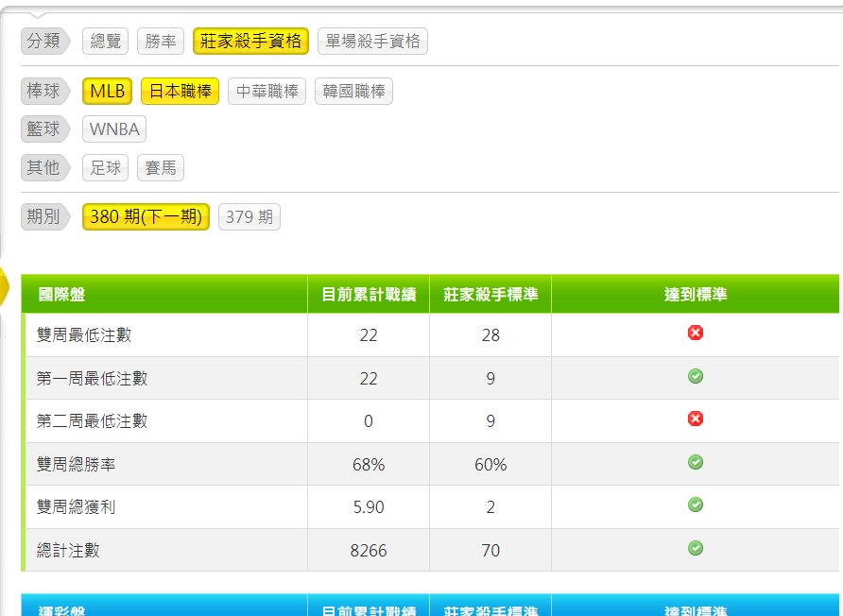Choose the 足球 filter option
Screen dimensions: 843x616
tap(105, 168)
